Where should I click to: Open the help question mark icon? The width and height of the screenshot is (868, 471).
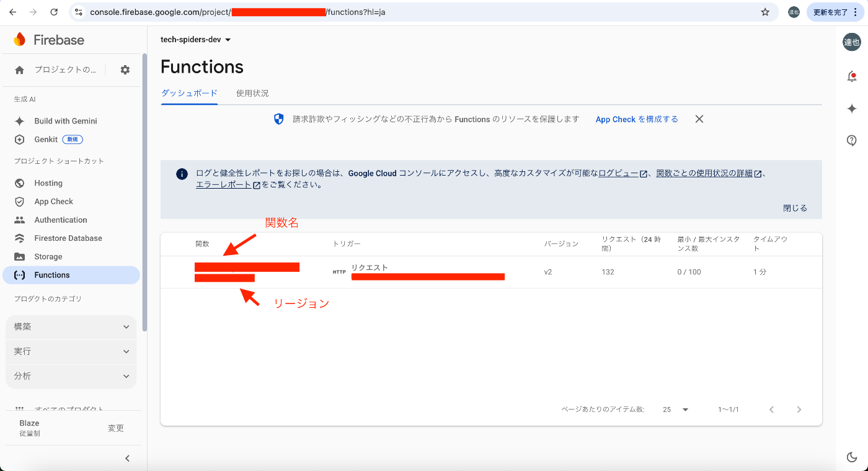tap(852, 140)
